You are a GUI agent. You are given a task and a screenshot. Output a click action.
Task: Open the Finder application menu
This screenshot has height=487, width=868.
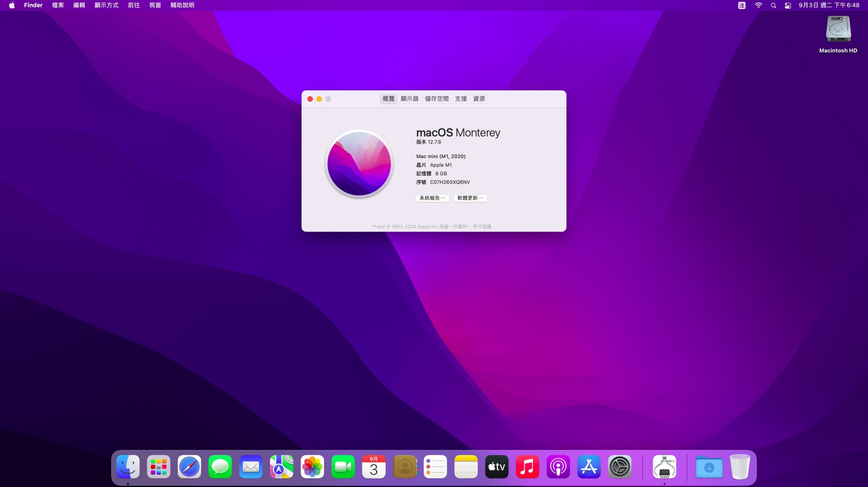(33, 5)
